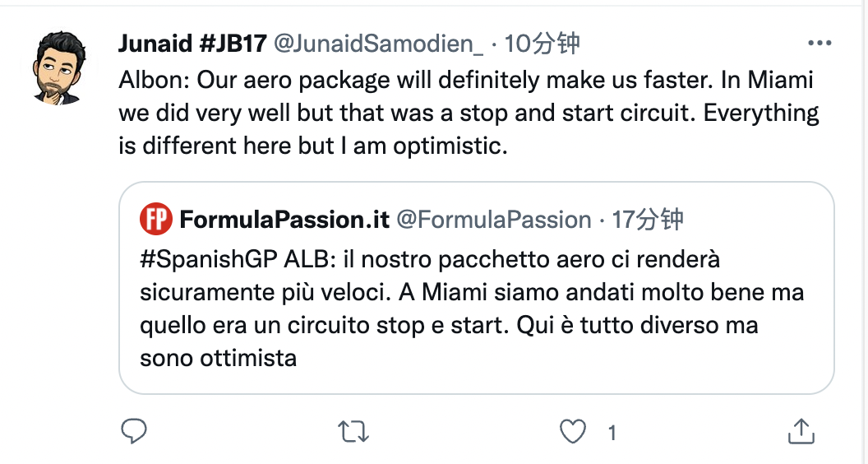
Task: Like the tweet with heart icon
Action: pyautogui.click(x=572, y=431)
